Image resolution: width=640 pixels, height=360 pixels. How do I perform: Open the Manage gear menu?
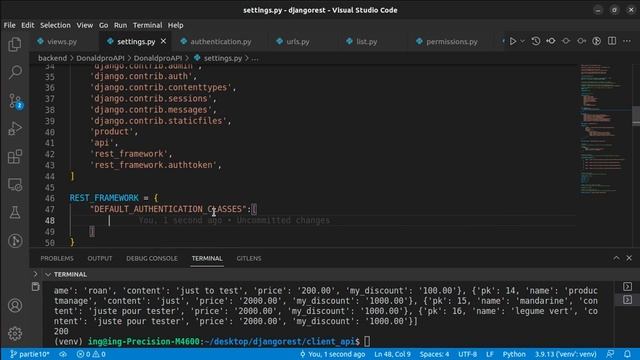15,333
